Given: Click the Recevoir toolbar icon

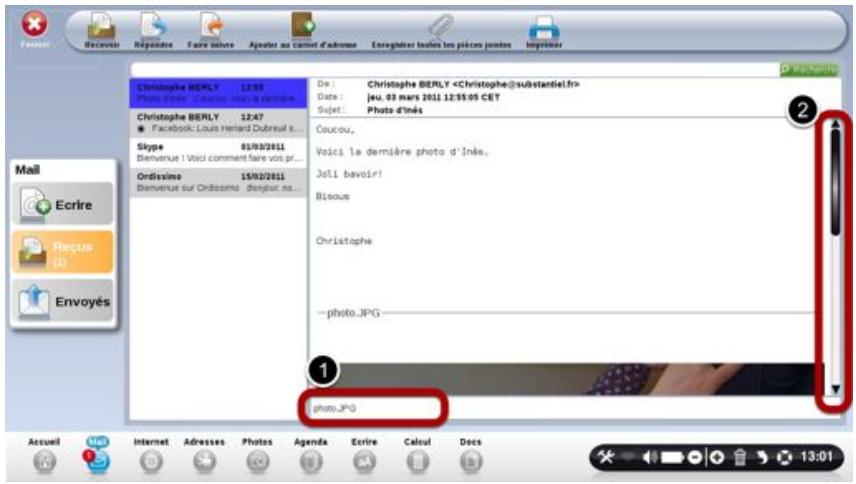Looking at the screenshot, I should pos(102,26).
